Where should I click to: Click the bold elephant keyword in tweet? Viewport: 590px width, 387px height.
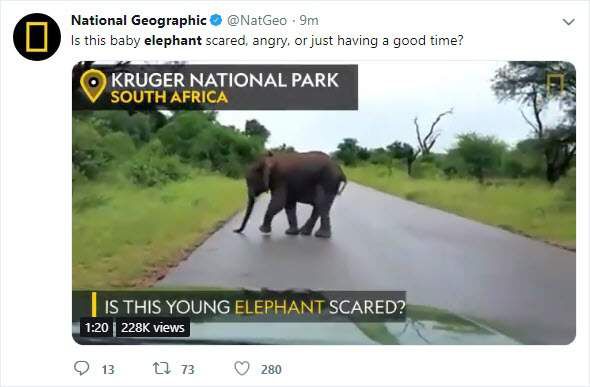pos(173,40)
